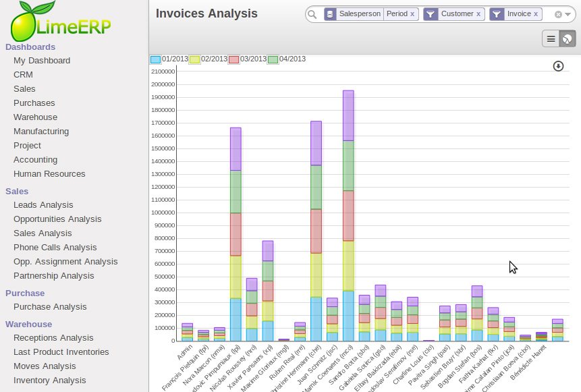The image size is (581, 392).
Task: Click the Bogdan Stefan (bos) bar
Action: 477,314
